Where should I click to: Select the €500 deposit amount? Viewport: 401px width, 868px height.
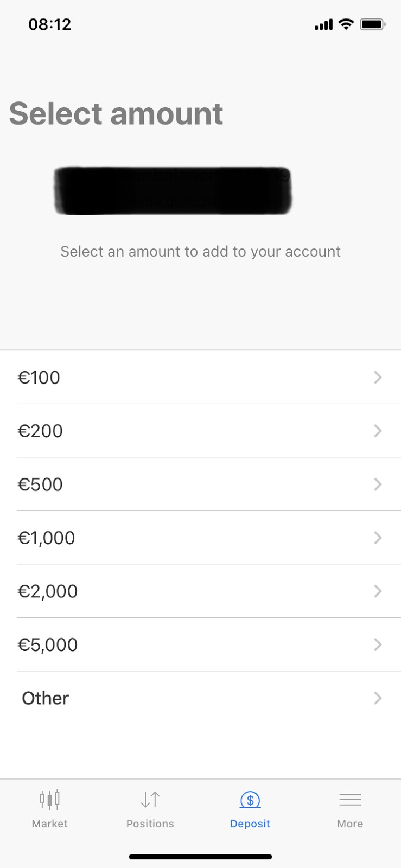pos(40,484)
